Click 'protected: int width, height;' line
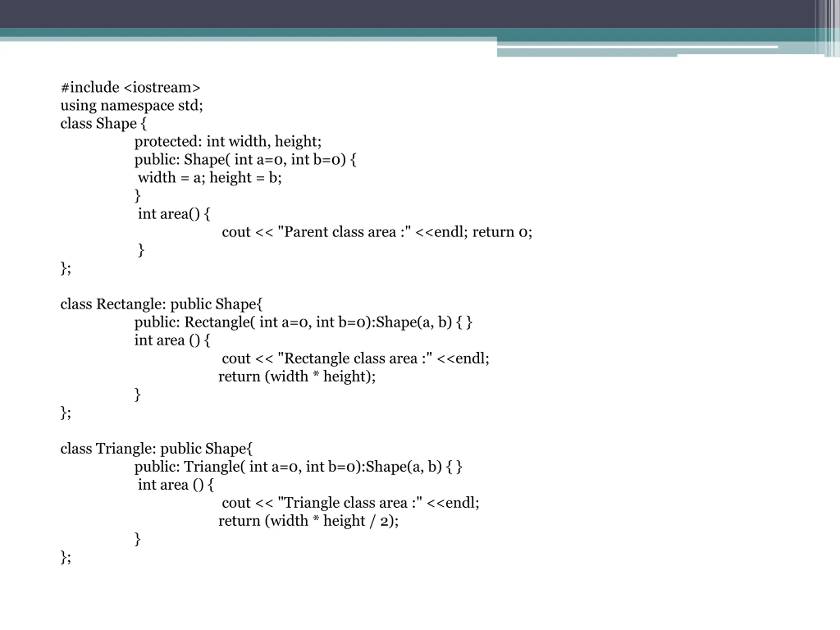The height and width of the screenshot is (630, 840). pos(228,142)
